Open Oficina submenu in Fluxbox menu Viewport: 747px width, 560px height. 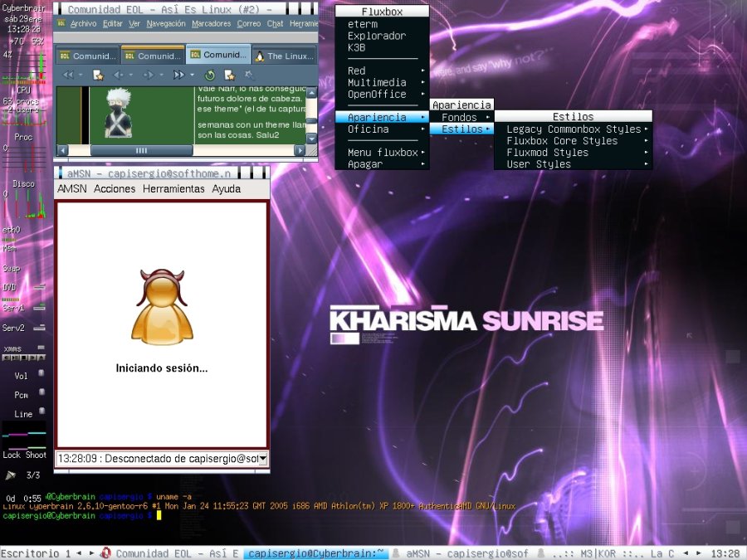(x=382, y=129)
